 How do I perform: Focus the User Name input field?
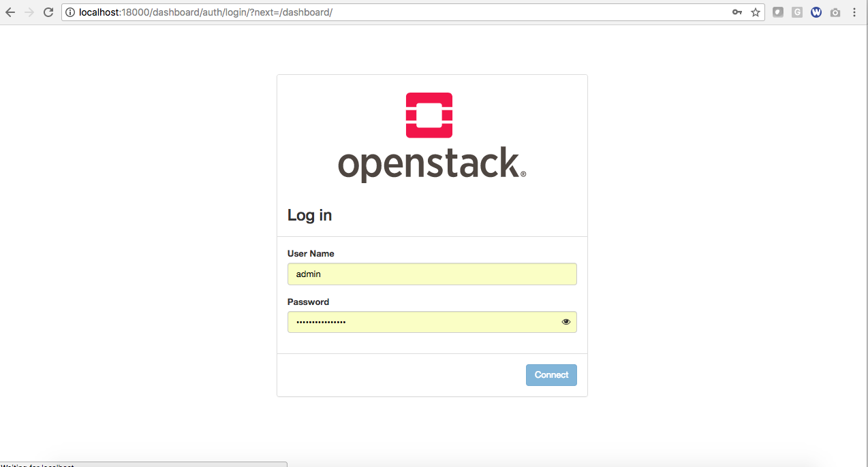[x=432, y=274]
